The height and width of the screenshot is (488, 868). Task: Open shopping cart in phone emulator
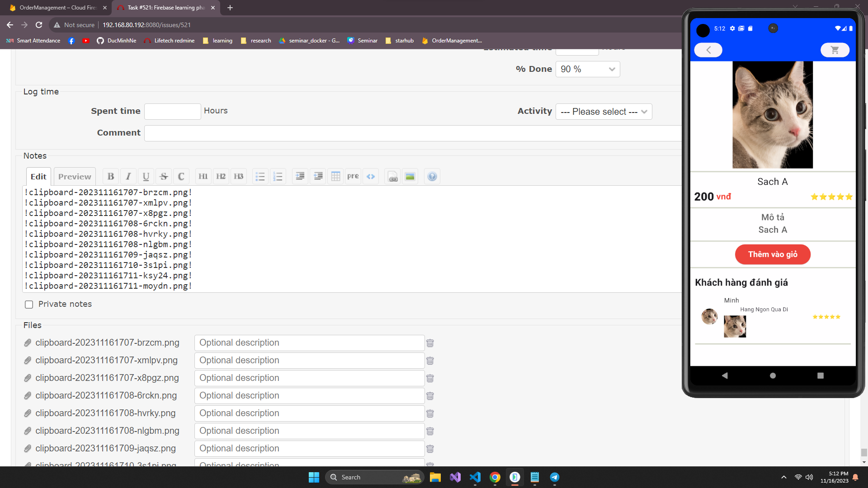click(x=835, y=50)
